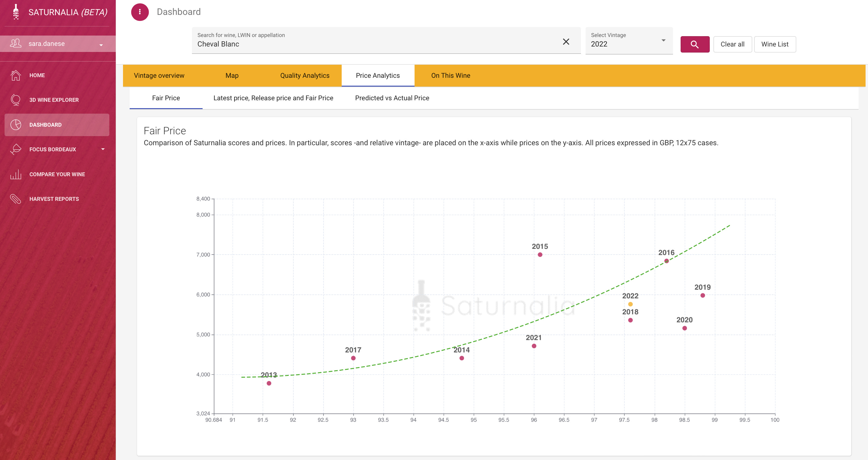Open the Vintage overview tab
Viewport: 868px width, 460px height.
pos(159,75)
